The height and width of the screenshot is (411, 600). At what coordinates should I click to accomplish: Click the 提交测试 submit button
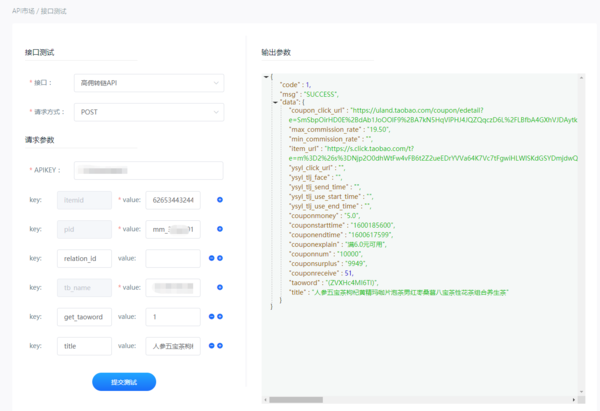(124, 381)
